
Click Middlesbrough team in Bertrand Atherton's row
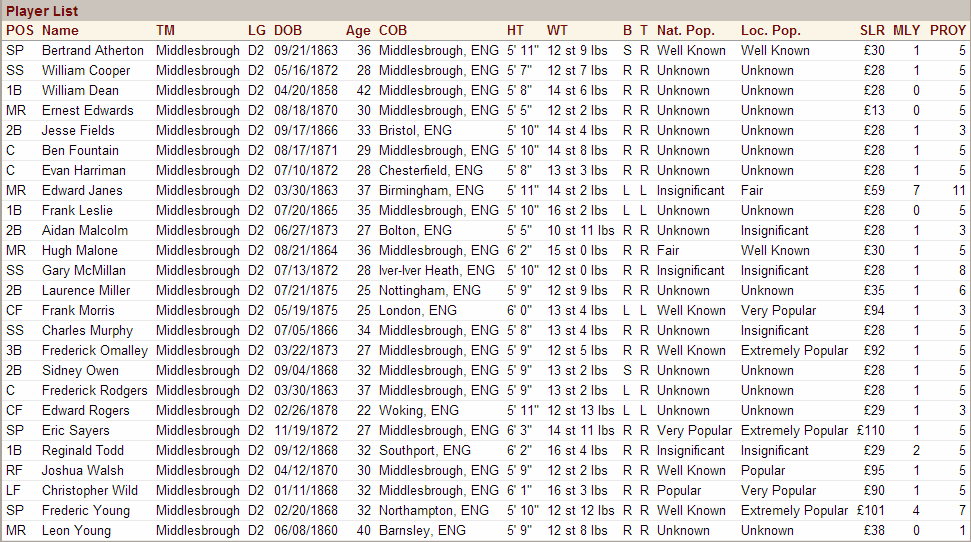(x=198, y=50)
